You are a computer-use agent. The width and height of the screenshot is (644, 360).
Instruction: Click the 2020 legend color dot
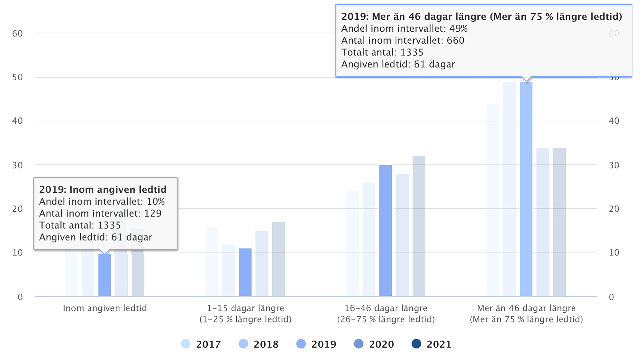(359, 344)
